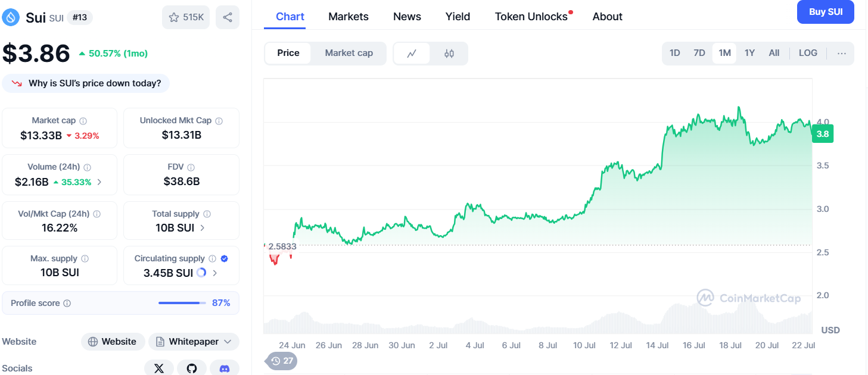
Task: Set chart range to 7D
Action: (x=699, y=53)
